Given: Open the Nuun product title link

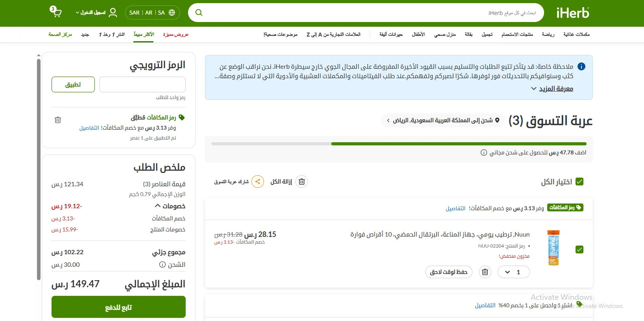Looking at the screenshot, I should coord(440,235).
